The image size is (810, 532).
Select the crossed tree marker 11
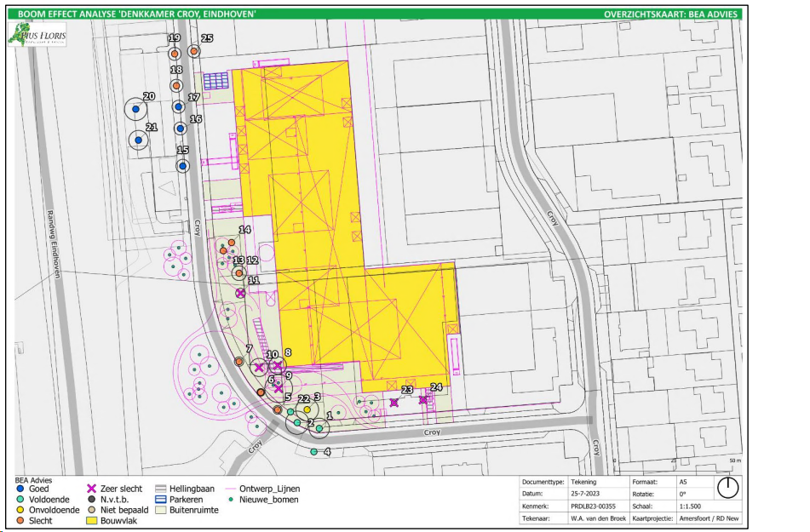click(240, 293)
